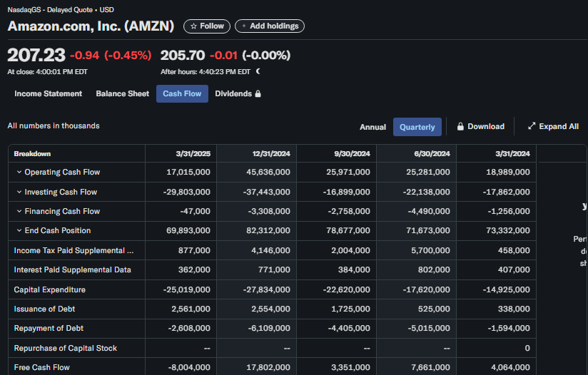
Task: Open the Income Statement tab
Action: tap(48, 93)
